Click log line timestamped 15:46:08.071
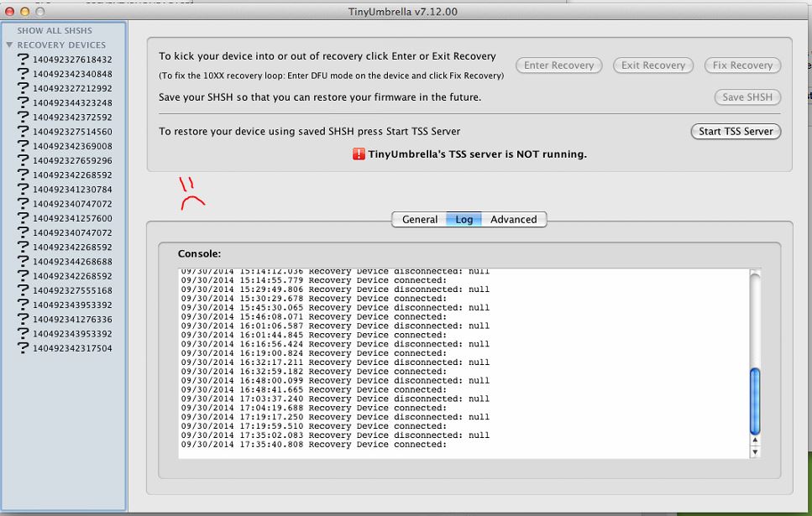Image resolution: width=812 pixels, height=516 pixels. pos(314,317)
